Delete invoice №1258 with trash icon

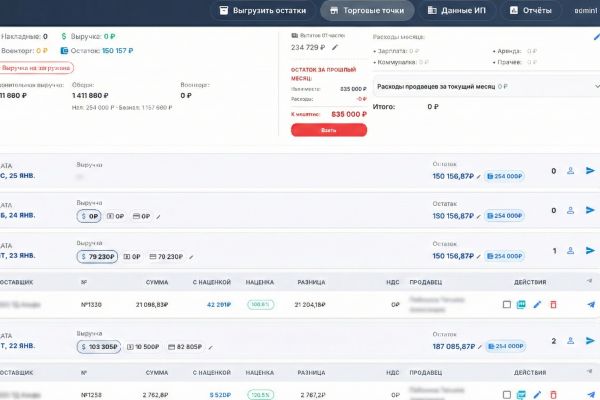(553, 395)
